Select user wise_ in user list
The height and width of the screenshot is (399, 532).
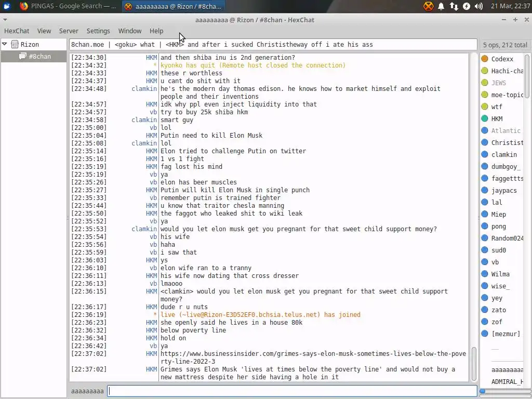[x=501, y=286]
